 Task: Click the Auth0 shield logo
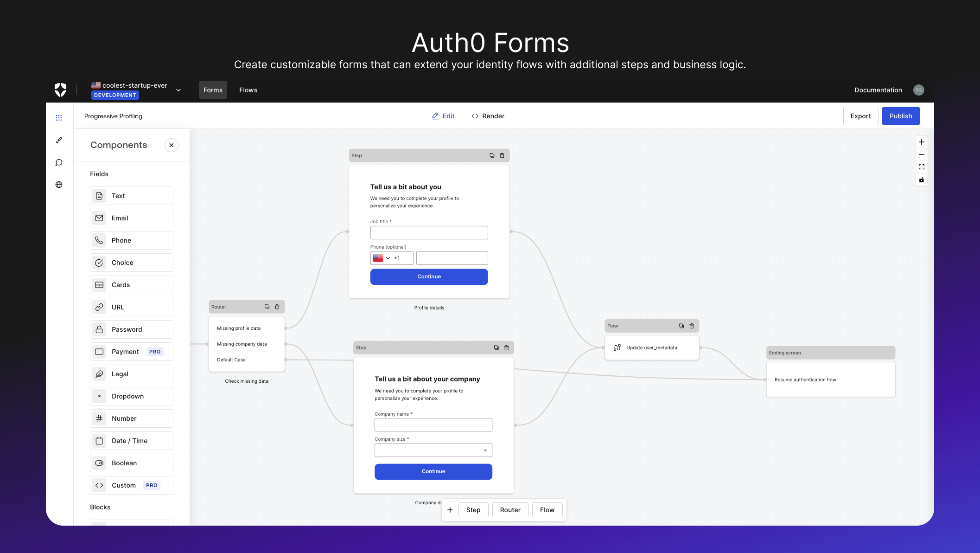tap(60, 90)
